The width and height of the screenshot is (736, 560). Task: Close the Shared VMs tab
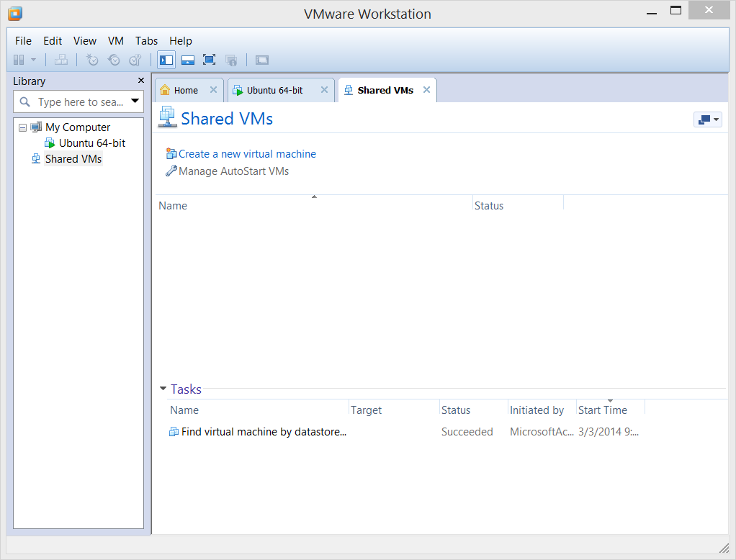coord(426,89)
